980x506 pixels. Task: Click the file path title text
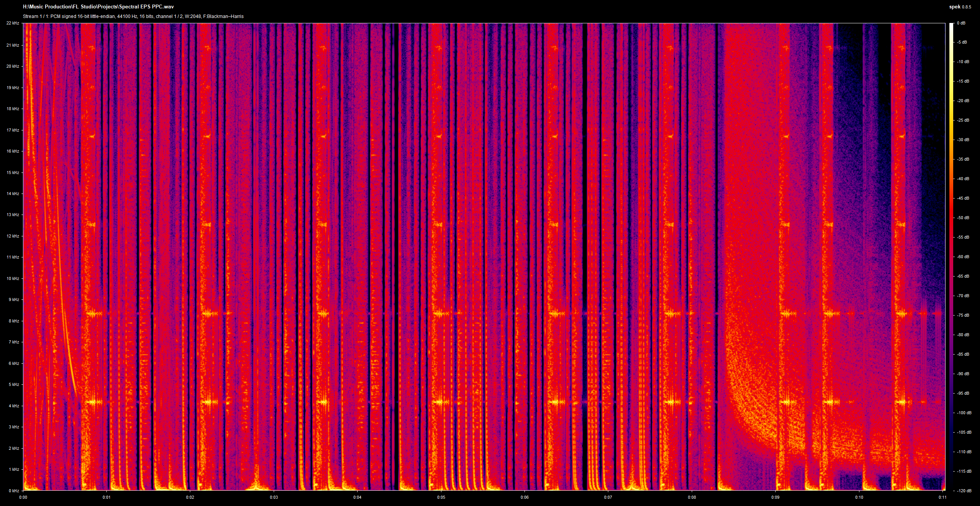coord(98,7)
